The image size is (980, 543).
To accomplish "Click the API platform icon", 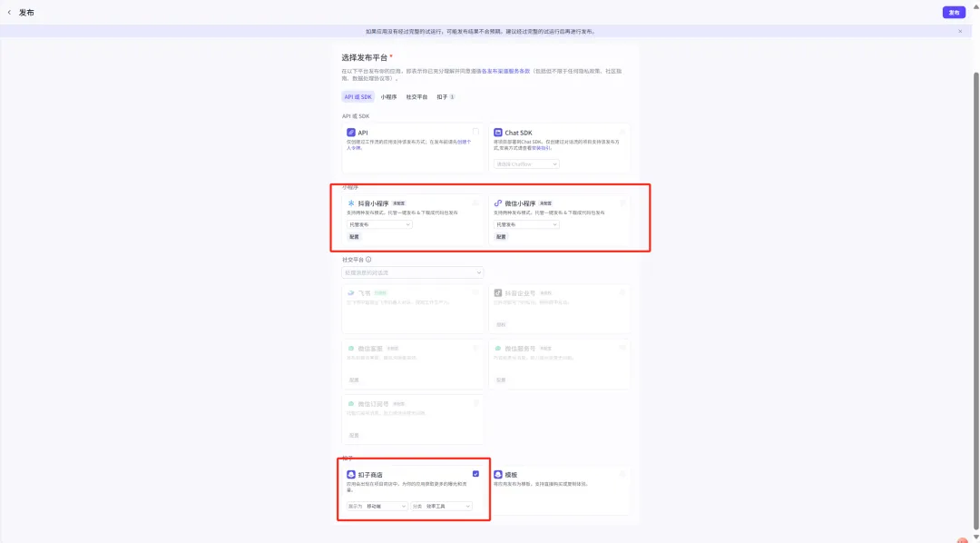I will pos(351,133).
